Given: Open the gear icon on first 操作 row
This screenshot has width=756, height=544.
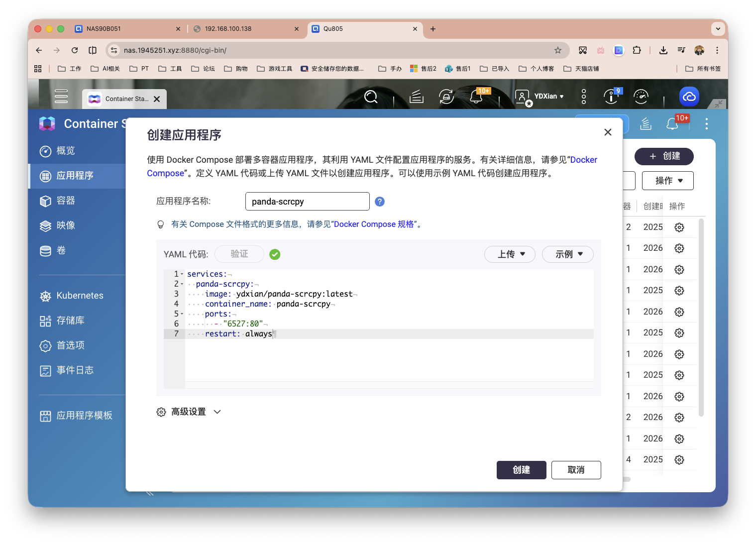Looking at the screenshot, I should pyautogui.click(x=679, y=227).
